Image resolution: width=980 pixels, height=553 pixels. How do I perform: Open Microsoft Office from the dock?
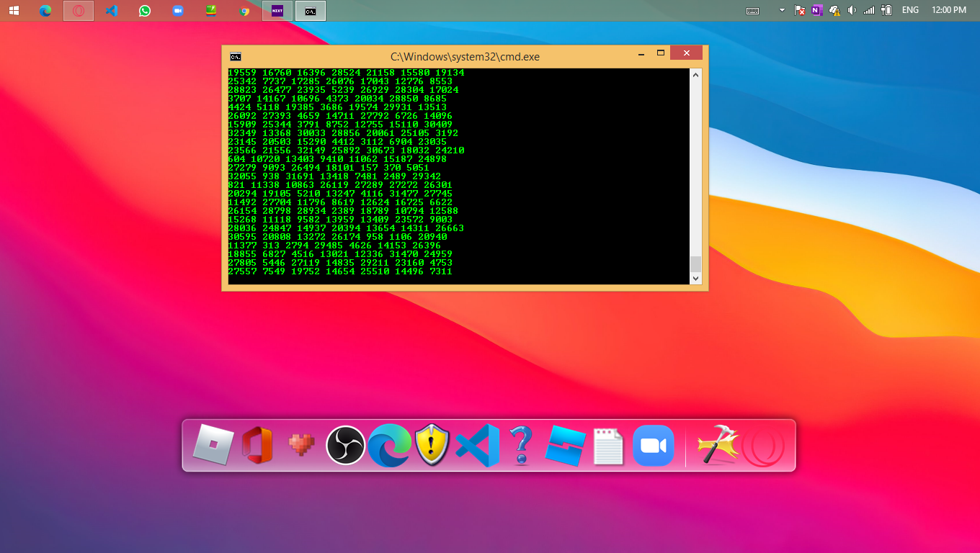point(258,446)
